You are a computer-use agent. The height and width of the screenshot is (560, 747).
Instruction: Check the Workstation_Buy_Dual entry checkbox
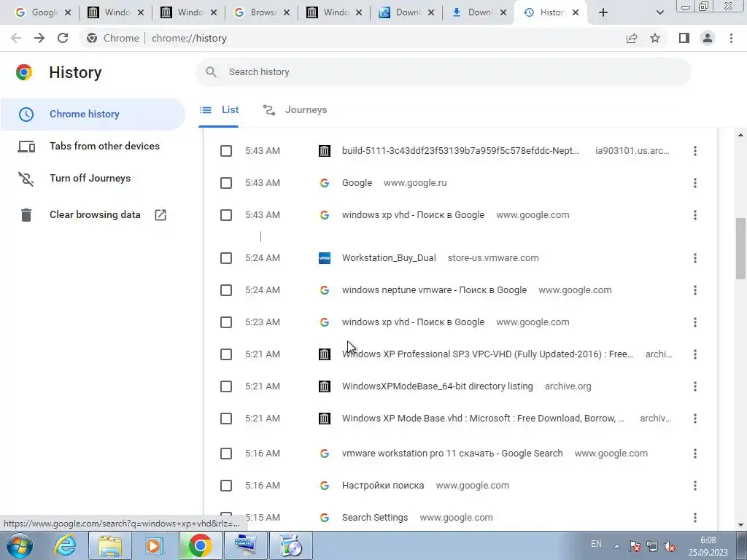[x=226, y=258]
